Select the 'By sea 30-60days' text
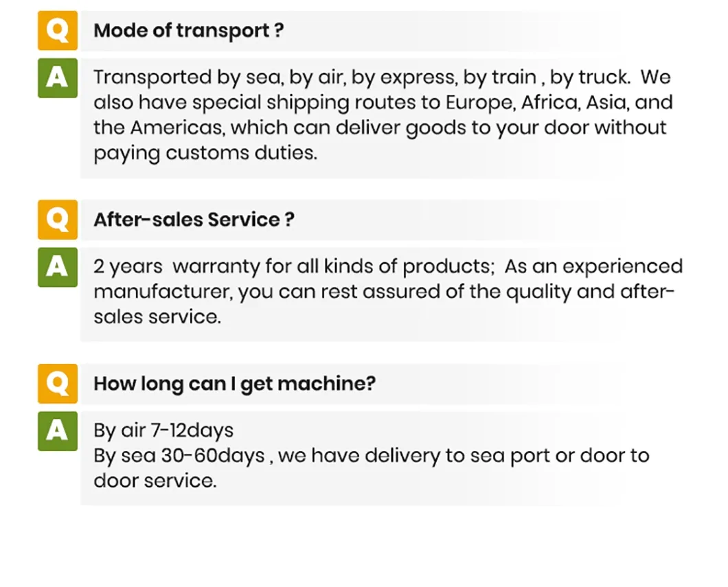 [179, 456]
